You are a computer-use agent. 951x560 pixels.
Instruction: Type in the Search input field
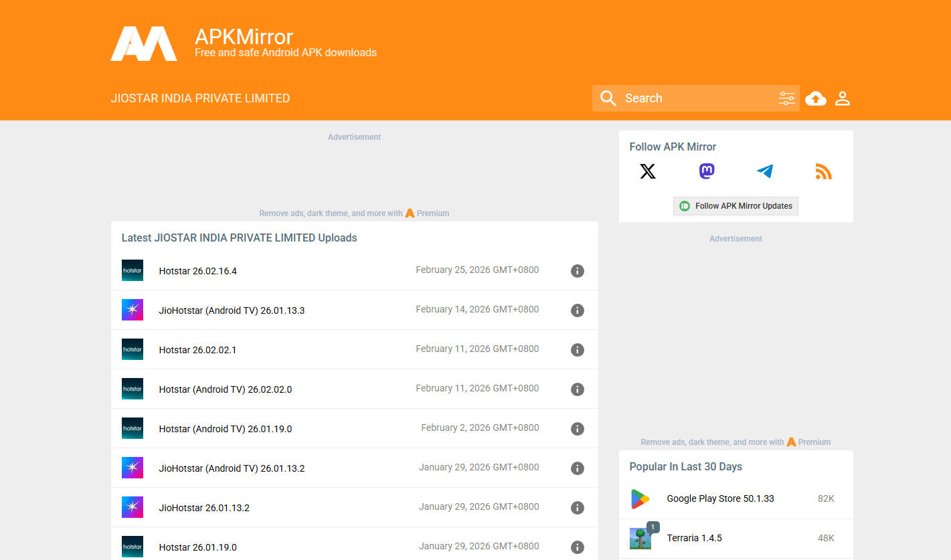[696, 98]
